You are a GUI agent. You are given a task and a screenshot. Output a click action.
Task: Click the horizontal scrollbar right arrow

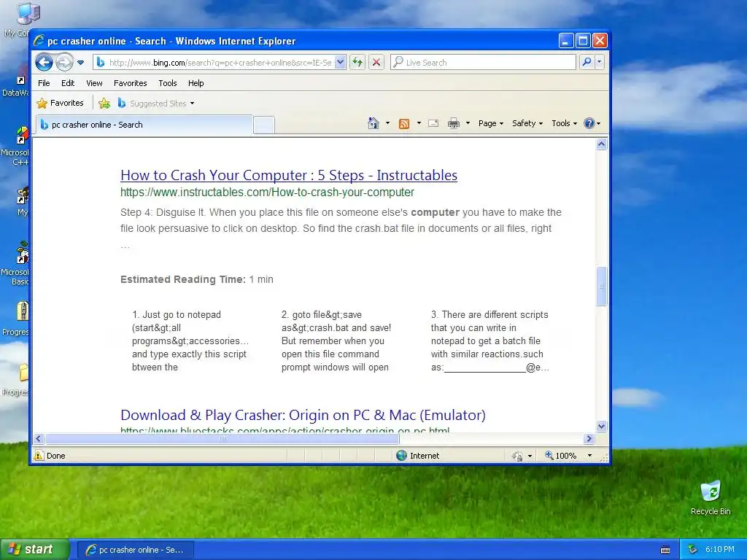pos(589,438)
